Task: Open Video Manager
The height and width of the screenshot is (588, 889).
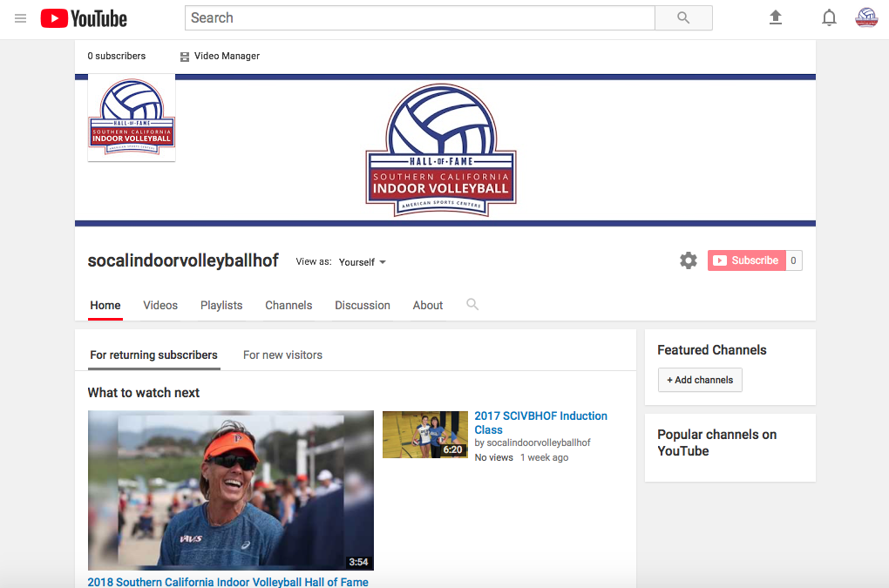Action: [x=220, y=56]
